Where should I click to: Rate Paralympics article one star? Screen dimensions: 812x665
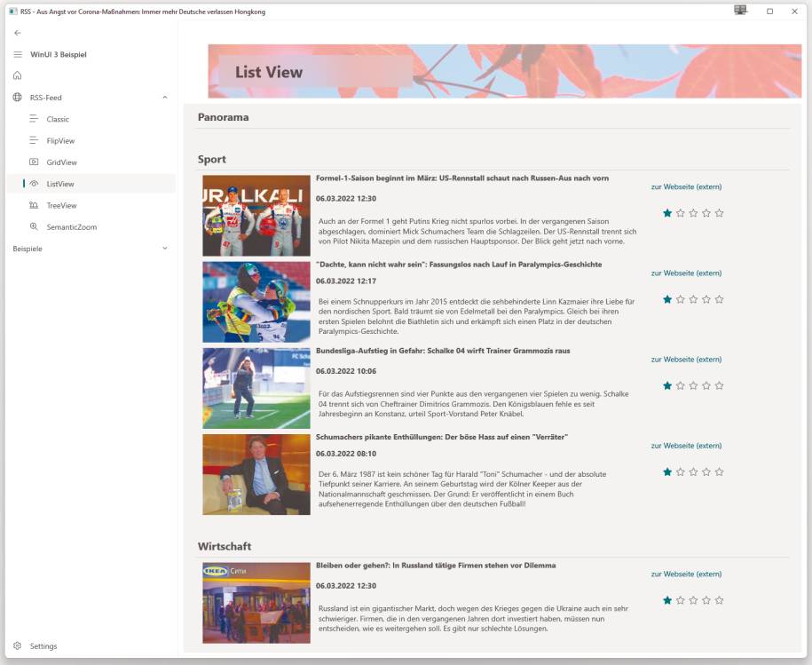667,300
